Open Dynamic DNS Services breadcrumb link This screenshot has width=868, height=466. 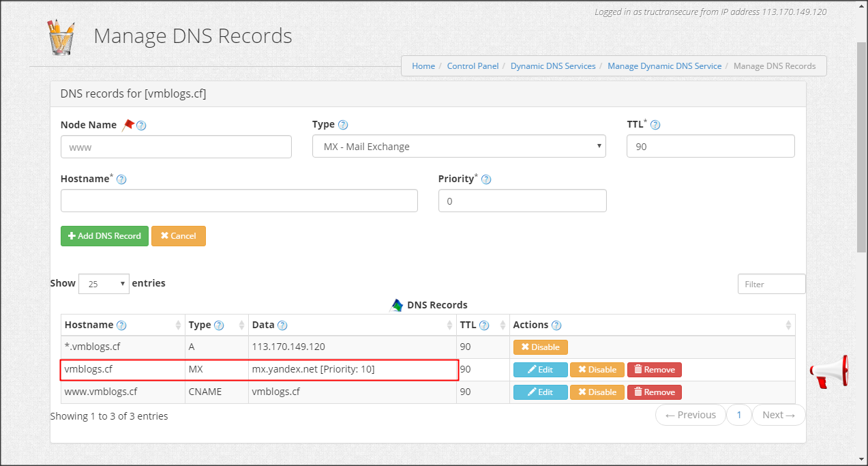click(x=553, y=66)
